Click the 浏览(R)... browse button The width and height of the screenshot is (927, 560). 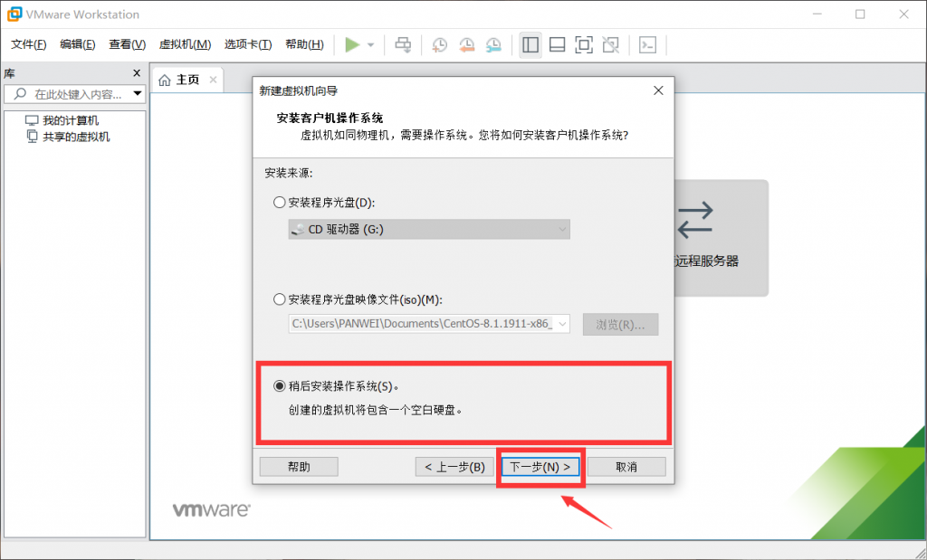[620, 324]
